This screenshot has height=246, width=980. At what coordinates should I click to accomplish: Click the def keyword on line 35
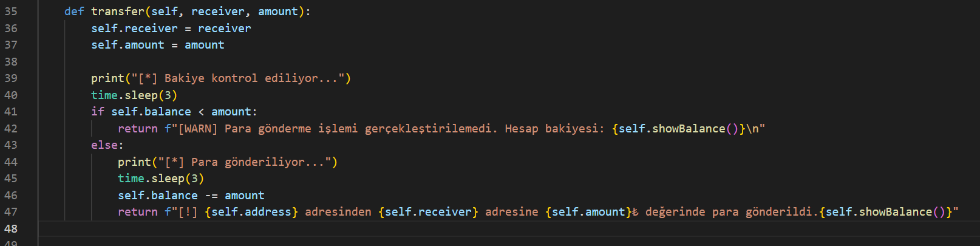[74, 12]
